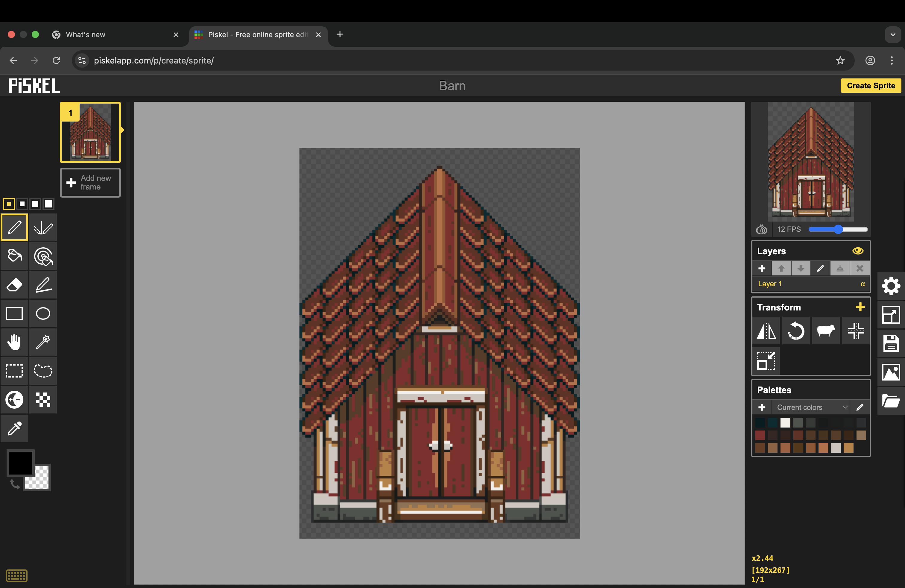Toggle onion skin preview
The image size is (905, 588).
pos(761,229)
